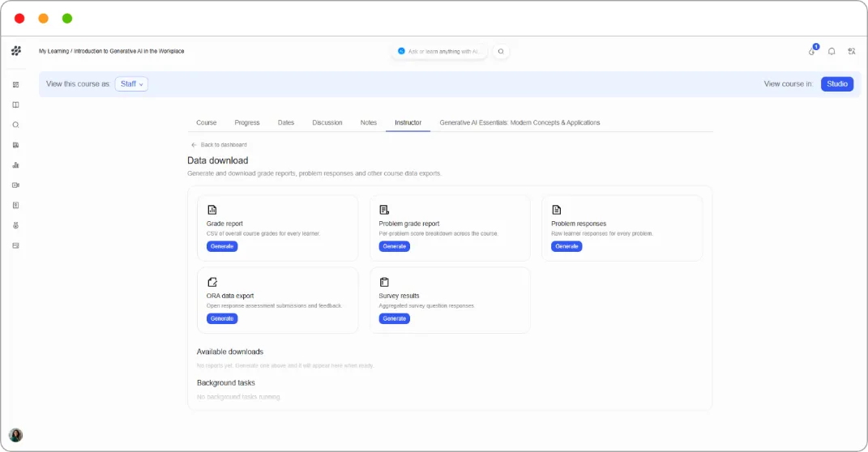This screenshot has width=868, height=452.
Task: Click Generate under Problem grade report
Action: [x=394, y=247]
